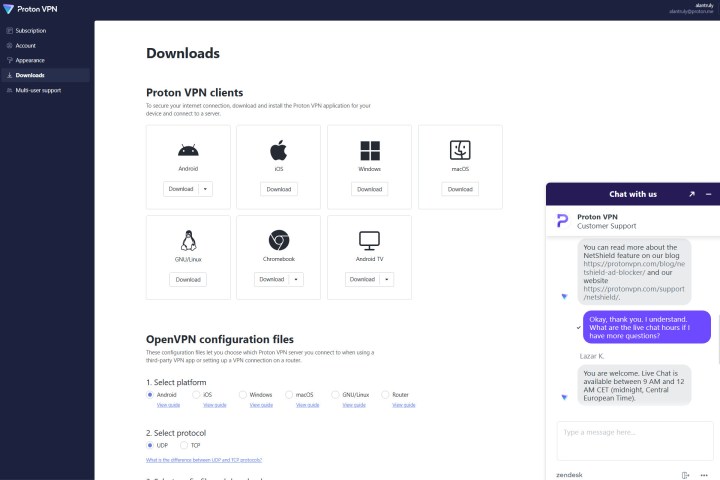Select TCP protocol radio button
Image resolution: width=720 pixels, height=480 pixels.
pyautogui.click(x=182, y=445)
